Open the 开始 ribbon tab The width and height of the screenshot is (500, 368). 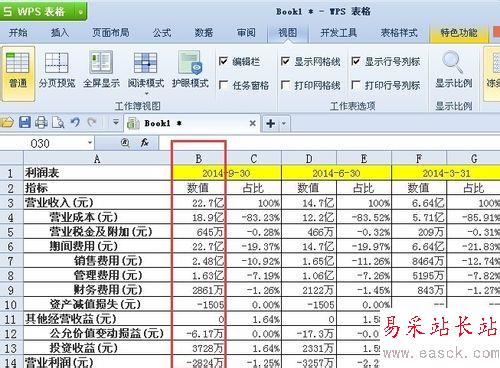click(x=18, y=33)
